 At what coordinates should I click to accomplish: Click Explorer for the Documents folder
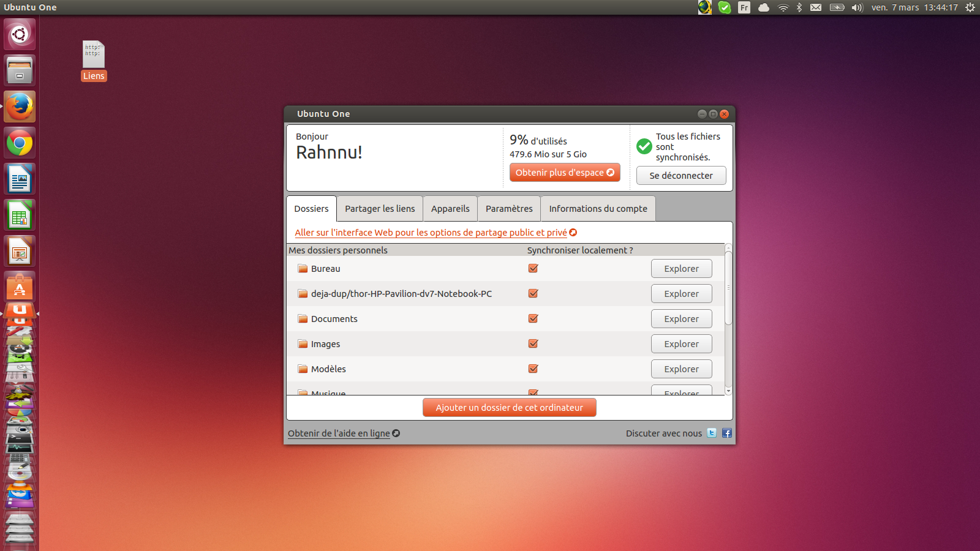click(681, 319)
